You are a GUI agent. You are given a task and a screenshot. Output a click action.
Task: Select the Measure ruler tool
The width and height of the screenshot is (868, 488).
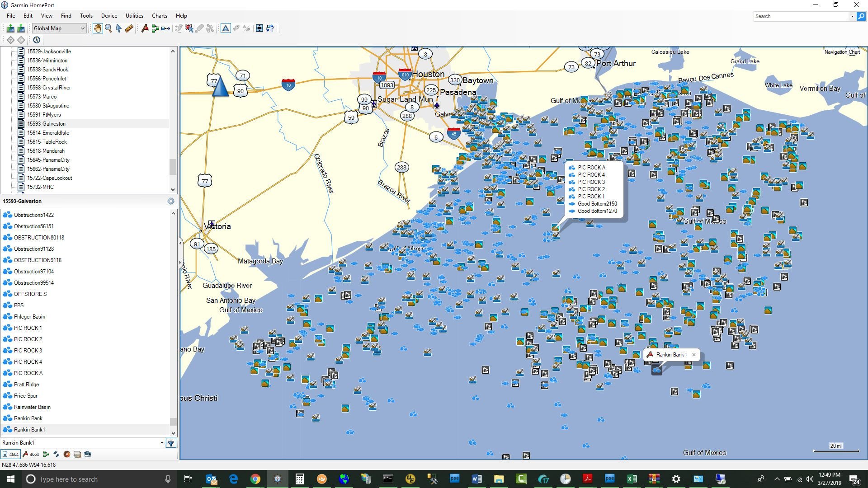[129, 28]
